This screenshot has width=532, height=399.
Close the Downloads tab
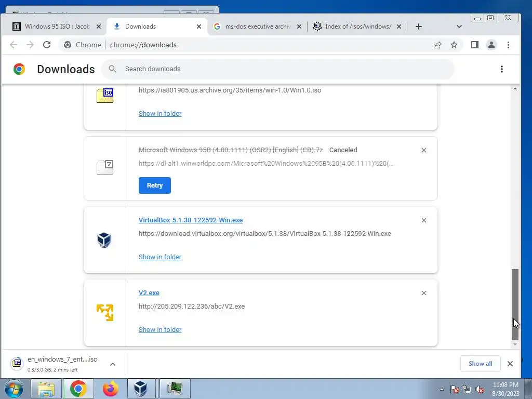tap(199, 26)
